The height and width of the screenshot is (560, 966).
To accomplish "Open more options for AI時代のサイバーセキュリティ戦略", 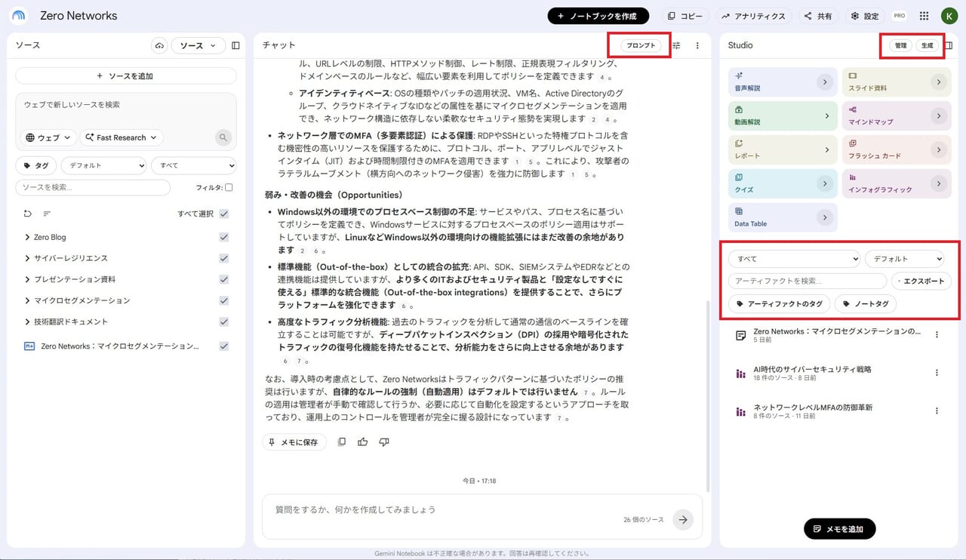I will [x=937, y=373].
